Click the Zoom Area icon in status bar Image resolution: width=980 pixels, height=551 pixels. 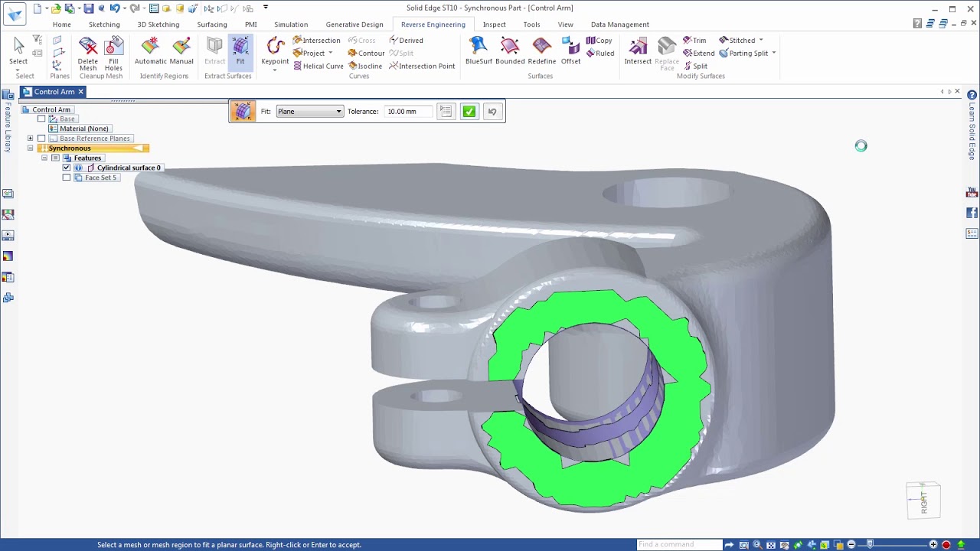click(743, 545)
